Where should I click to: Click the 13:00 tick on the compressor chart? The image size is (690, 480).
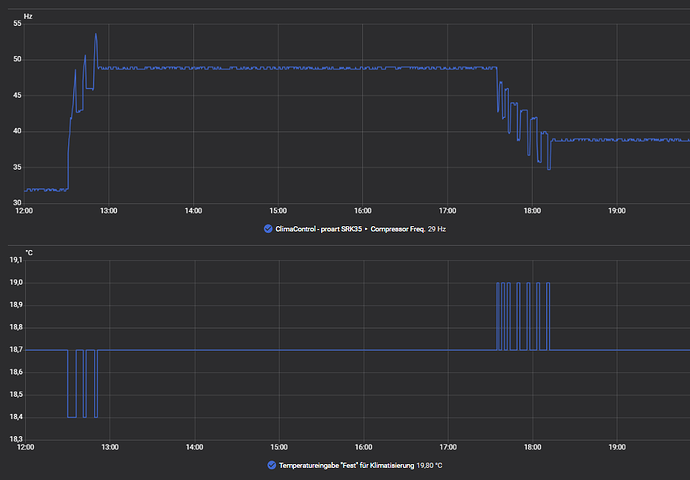click(109, 211)
